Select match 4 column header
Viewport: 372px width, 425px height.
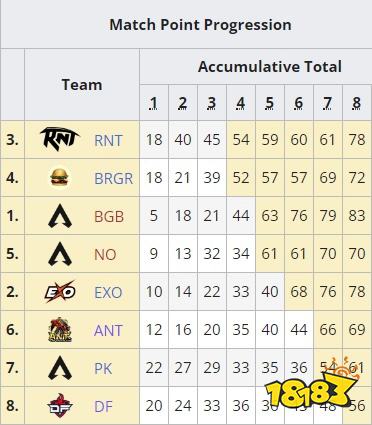point(241,103)
